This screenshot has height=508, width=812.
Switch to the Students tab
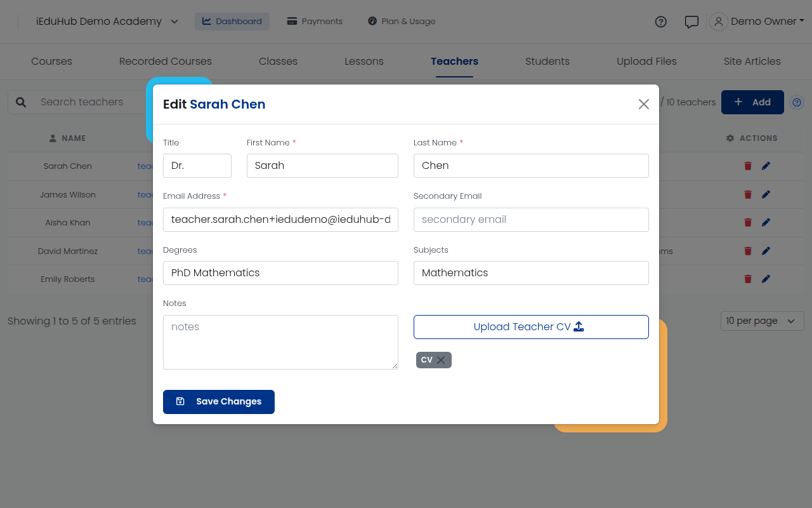(x=547, y=62)
